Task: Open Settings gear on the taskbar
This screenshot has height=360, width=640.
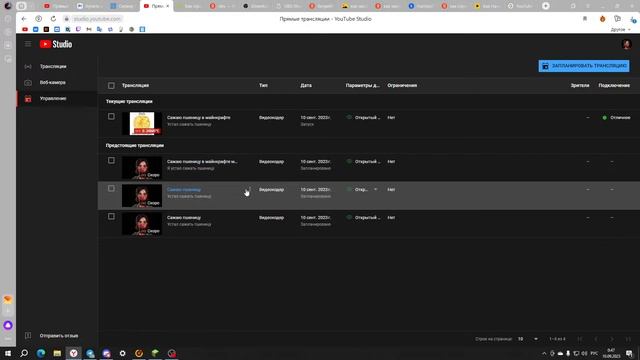Action: 122,353
